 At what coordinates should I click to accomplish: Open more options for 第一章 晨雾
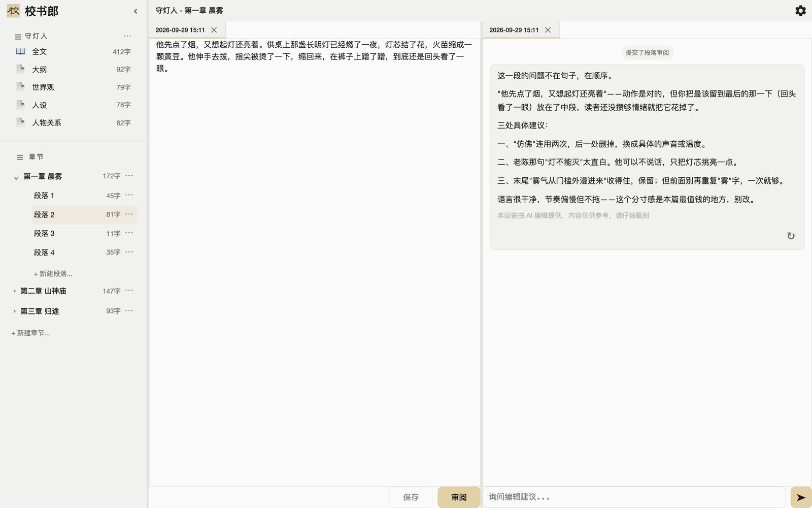pos(129,176)
